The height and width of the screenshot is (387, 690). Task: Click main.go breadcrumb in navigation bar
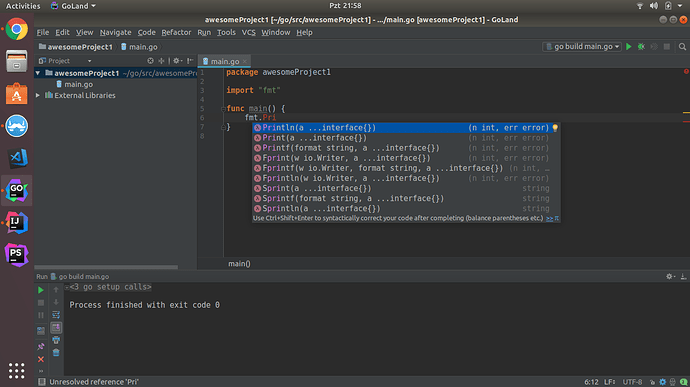pos(139,47)
